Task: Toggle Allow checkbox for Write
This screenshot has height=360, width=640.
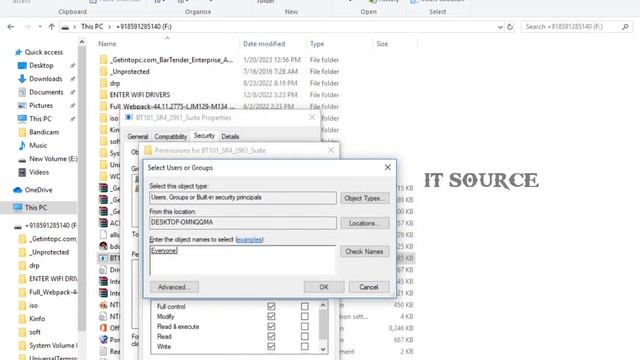Action: (271, 347)
